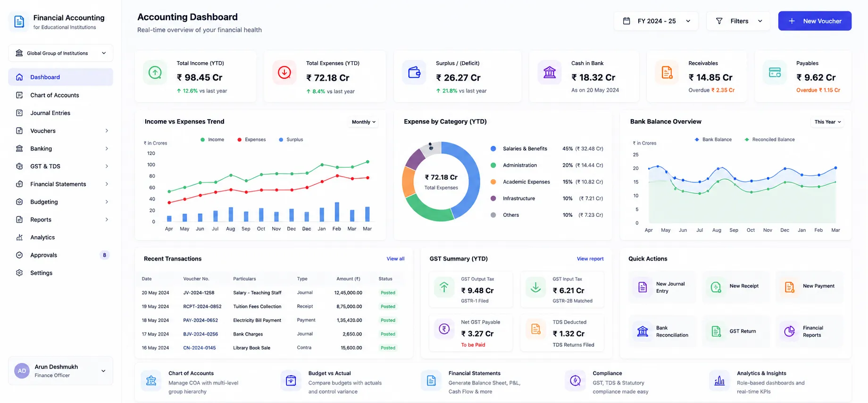Click View report in GST Summary

pyautogui.click(x=590, y=259)
